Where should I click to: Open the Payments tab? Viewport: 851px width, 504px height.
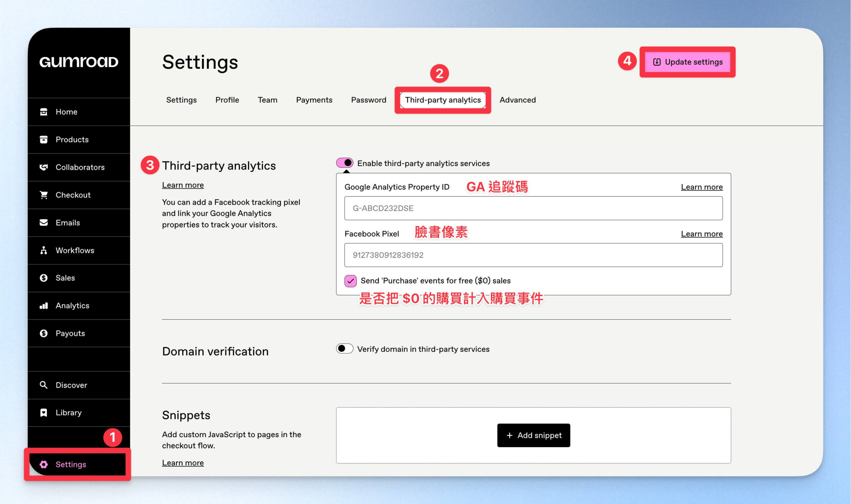pos(314,100)
